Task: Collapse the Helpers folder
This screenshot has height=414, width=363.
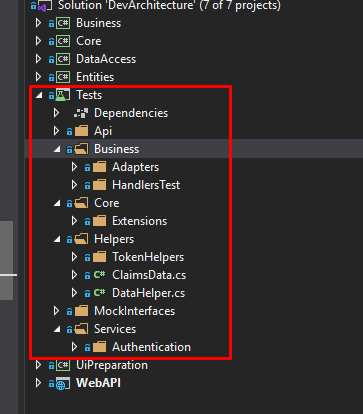Action: tap(57, 240)
